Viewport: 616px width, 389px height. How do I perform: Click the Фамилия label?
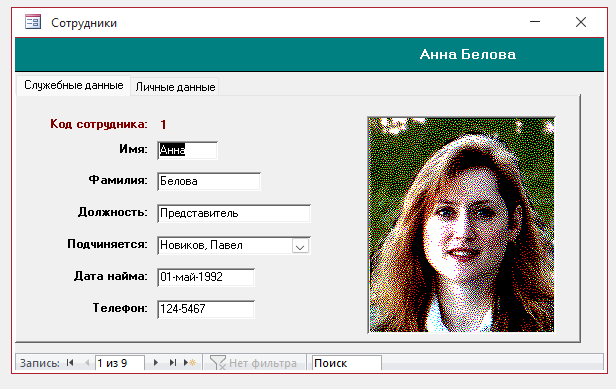tap(118, 180)
